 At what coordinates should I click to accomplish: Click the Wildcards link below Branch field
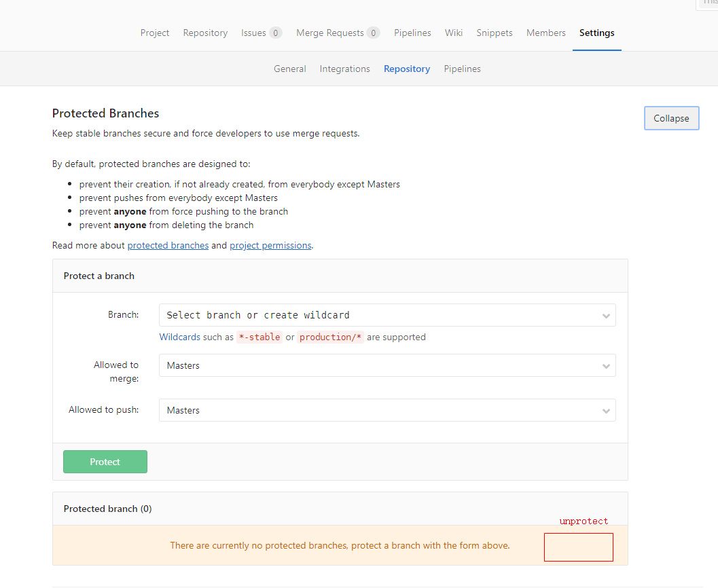[179, 337]
